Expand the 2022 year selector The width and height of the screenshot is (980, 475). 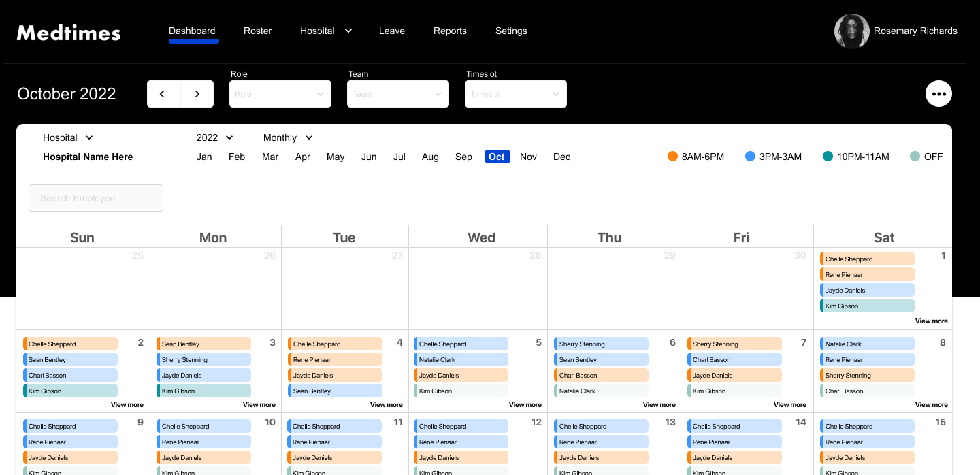(x=215, y=137)
